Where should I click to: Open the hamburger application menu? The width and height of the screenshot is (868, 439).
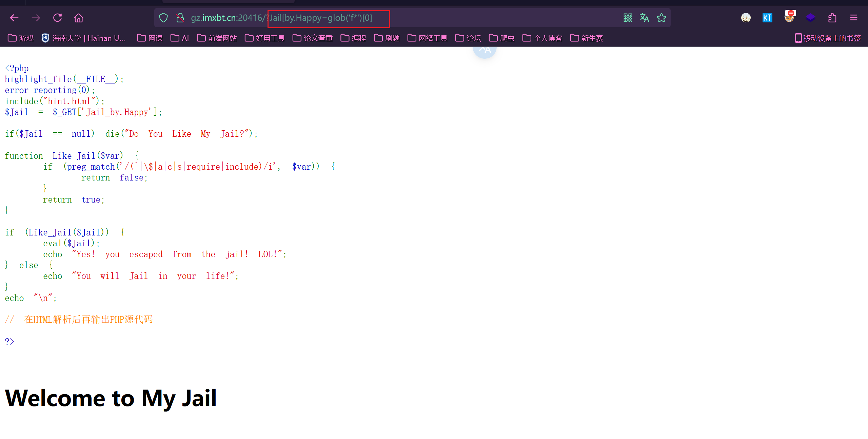click(854, 18)
